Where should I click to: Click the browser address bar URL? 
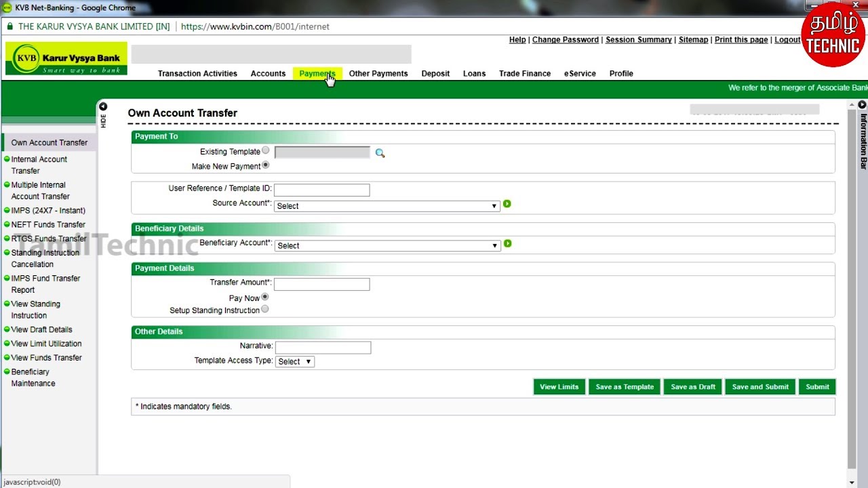coord(255,26)
